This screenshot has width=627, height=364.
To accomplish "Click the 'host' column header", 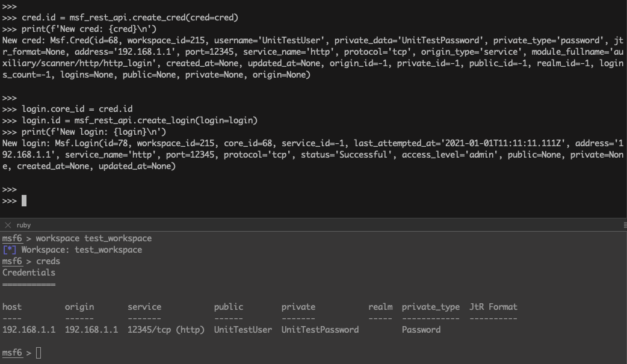I will 12,307.
